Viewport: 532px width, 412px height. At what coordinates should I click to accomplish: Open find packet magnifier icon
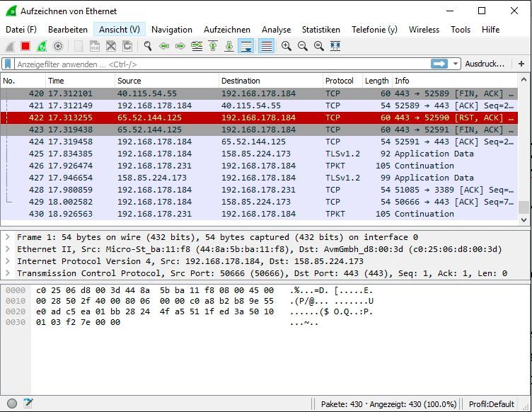pyautogui.click(x=148, y=46)
